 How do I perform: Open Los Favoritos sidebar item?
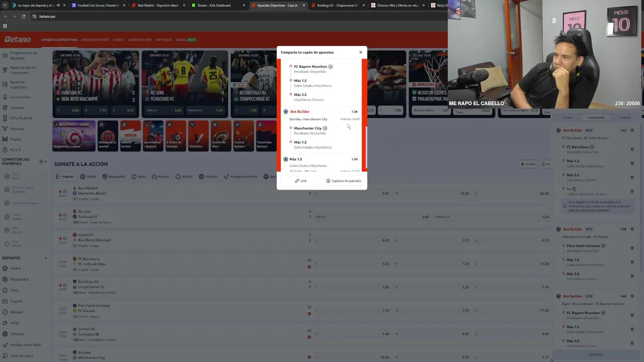(x=20, y=97)
